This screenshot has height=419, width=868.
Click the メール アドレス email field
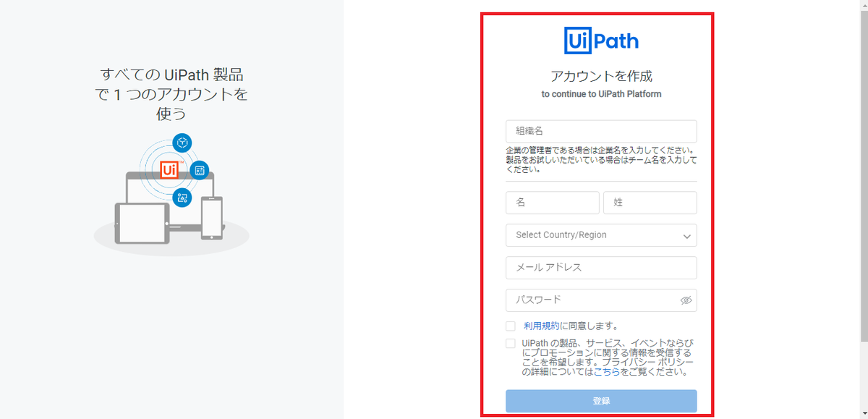pyautogui.click(x=601, y=268)
